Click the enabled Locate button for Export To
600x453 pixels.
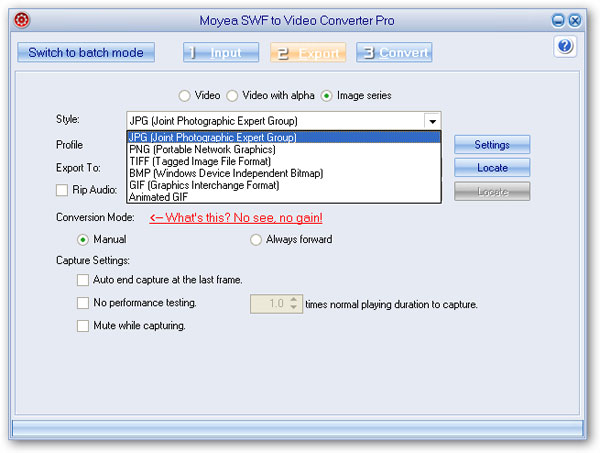tap(492, 168)
